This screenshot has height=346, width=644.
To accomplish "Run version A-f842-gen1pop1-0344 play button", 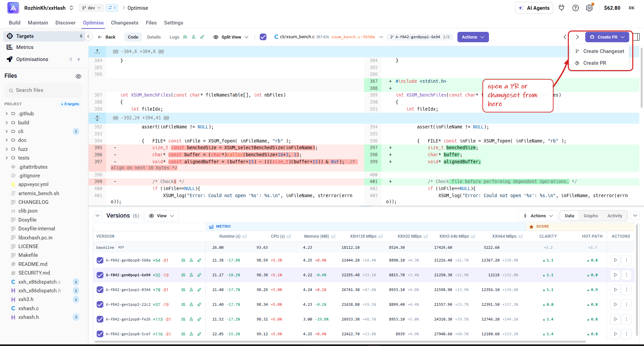I will coord(615,290).
